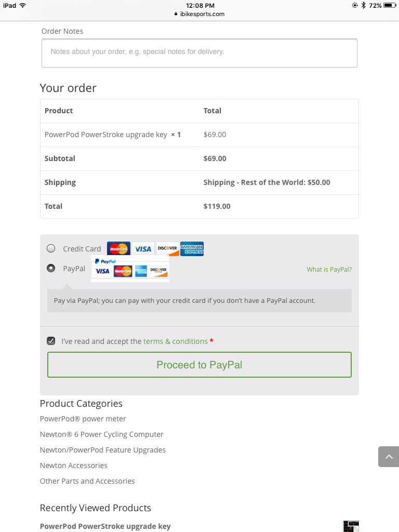The width and height of the screenshot is (399, 532).
Task: Tap the battery icon in status bar
Action: [390, 5]
